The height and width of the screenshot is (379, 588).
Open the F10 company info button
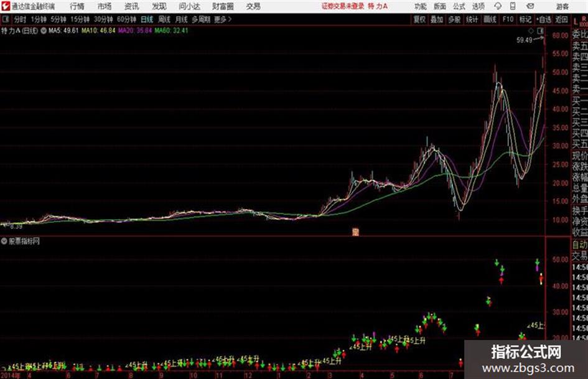tap(508, 19)
